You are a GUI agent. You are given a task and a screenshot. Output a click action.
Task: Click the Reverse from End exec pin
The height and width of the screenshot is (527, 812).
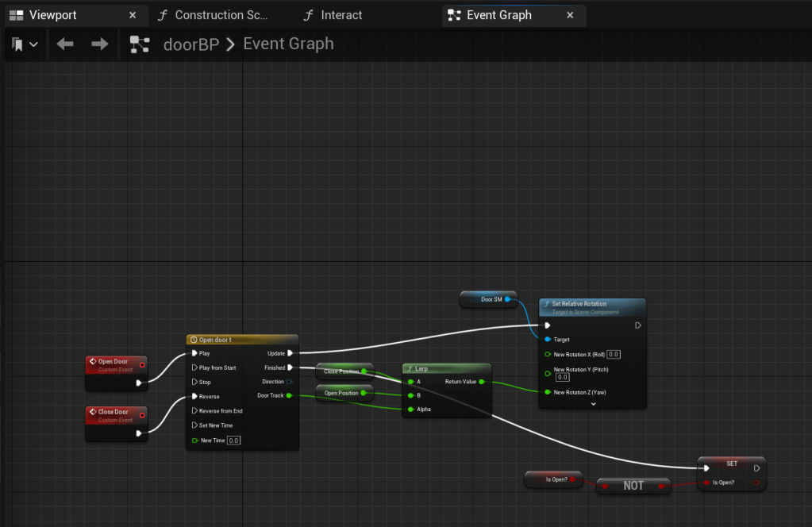pyautogui.click(x=194, y=411)
